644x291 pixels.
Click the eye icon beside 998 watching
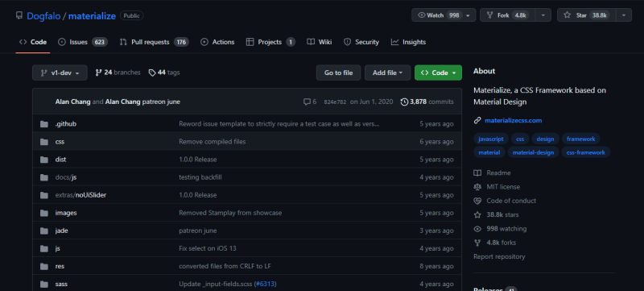477,229
